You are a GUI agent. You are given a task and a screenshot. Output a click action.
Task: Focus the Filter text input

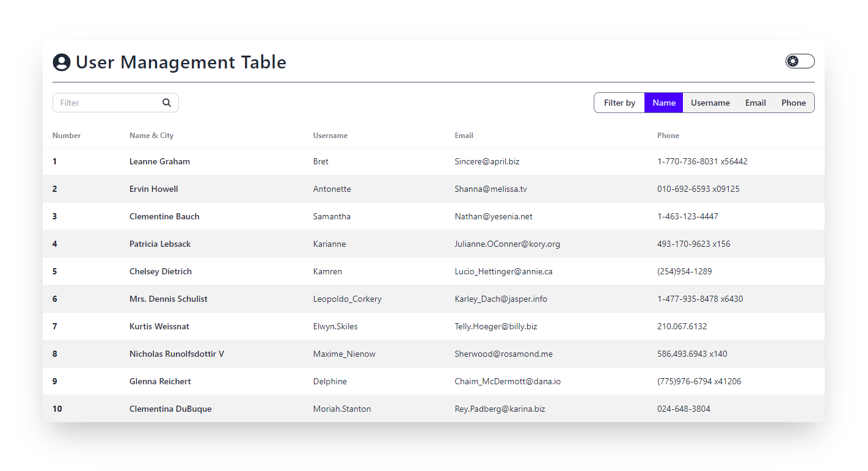pos(115,103)
